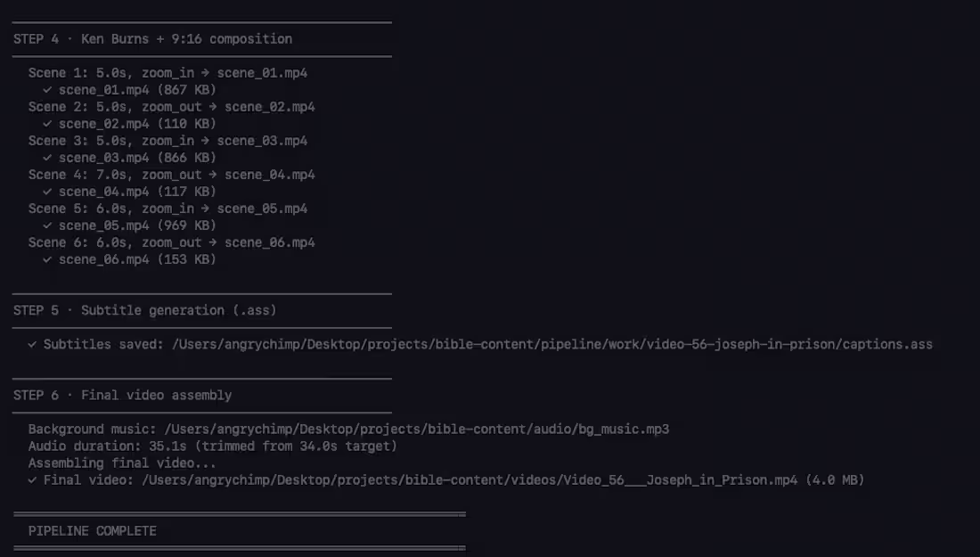980x557 pixels.
Task: Click the 'scene_03.mp4 (866 KB)' result line
Action: [129, 158]
